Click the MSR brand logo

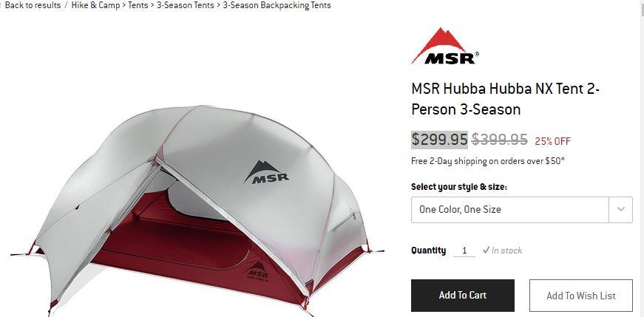coord(445,46)
